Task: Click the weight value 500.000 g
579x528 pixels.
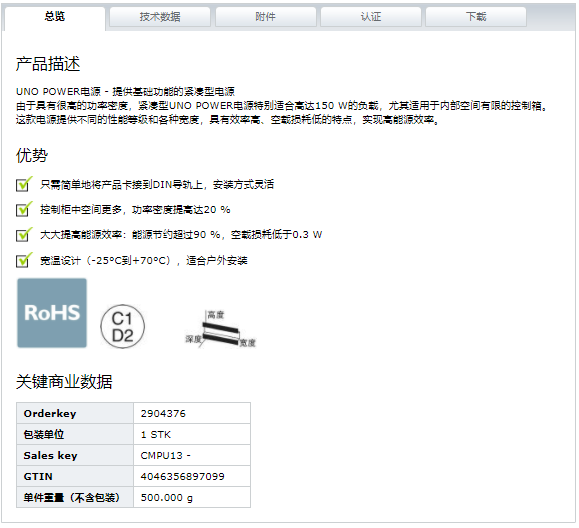Action: [x=167, y=498]
